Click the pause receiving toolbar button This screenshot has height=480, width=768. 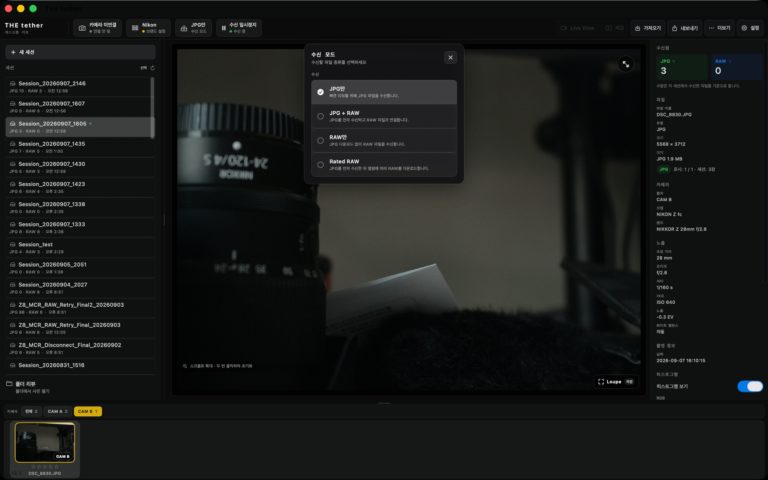pos(239,28)
